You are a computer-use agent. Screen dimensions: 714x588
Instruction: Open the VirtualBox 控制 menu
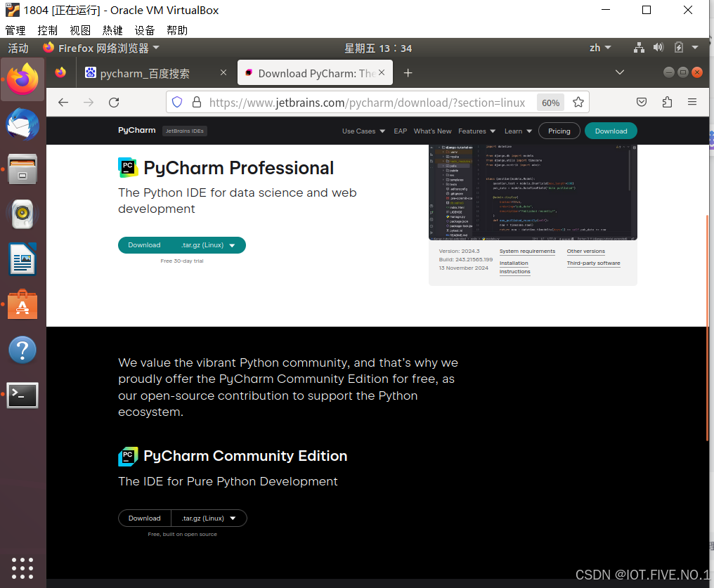pos(47,30)
